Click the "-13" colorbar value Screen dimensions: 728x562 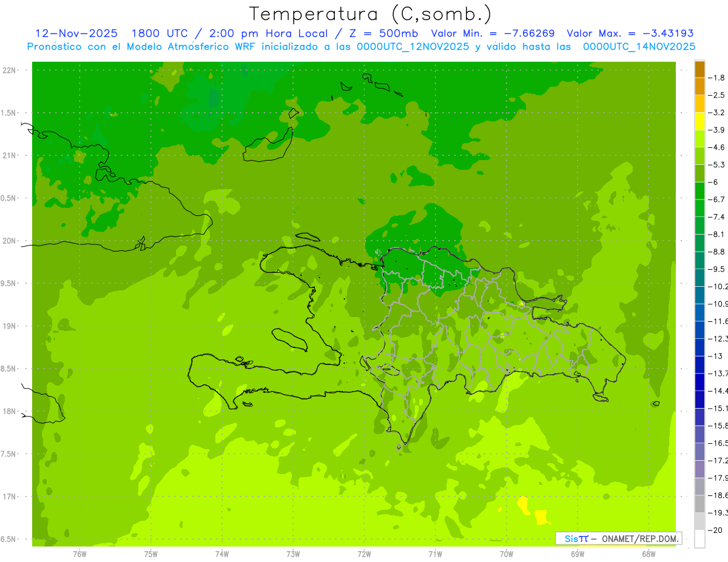tap(714, 356)
